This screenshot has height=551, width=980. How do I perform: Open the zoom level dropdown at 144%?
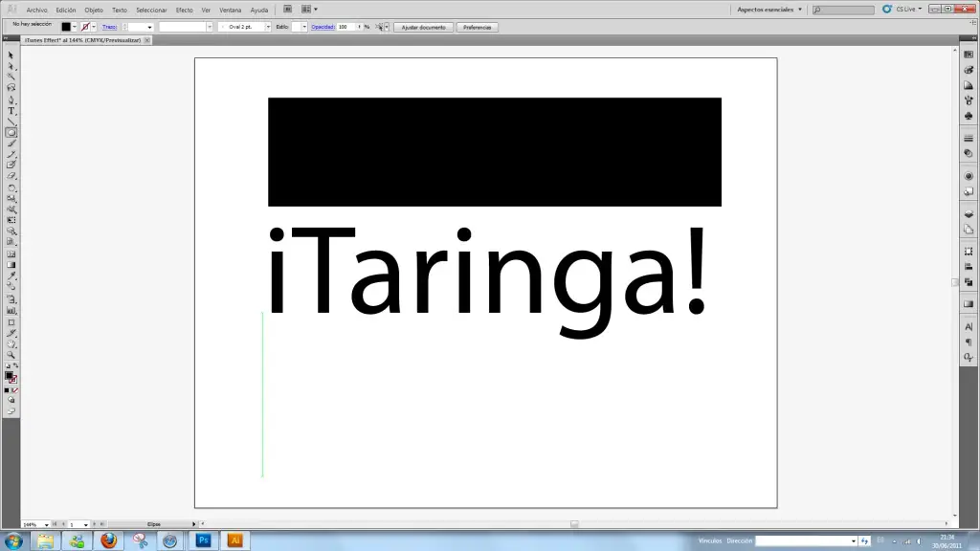coord(46,524)
